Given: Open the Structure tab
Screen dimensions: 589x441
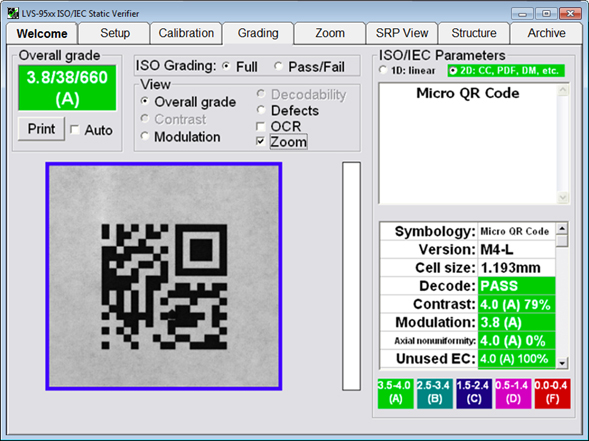Looking at the screenshot, I should click(x=474, y=33).
